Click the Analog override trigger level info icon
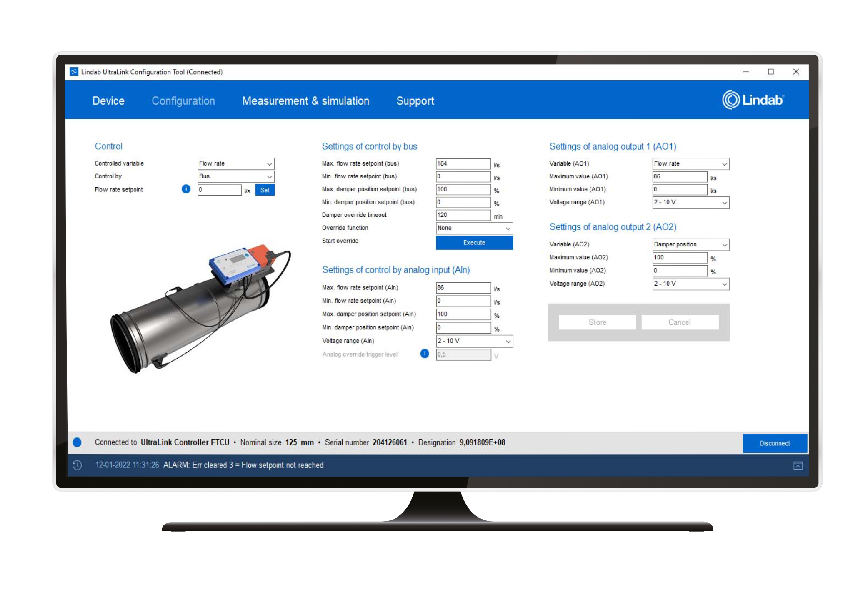Viewport: 868px width, 608px height. 424,354
